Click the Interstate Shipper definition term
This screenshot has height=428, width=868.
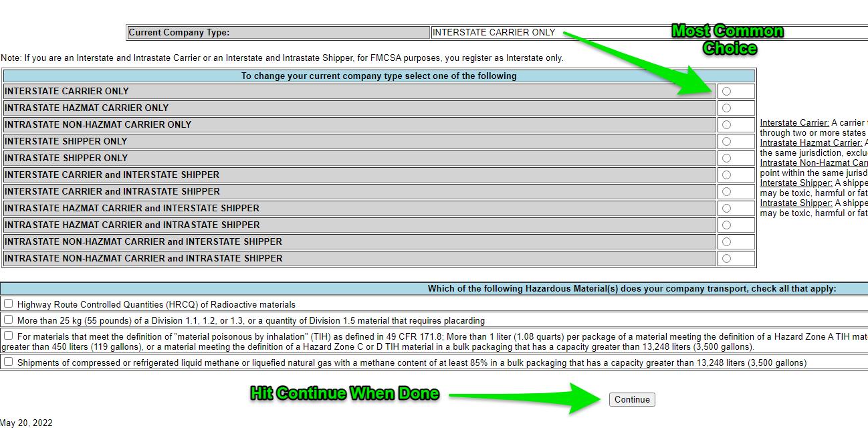[796, 183]
